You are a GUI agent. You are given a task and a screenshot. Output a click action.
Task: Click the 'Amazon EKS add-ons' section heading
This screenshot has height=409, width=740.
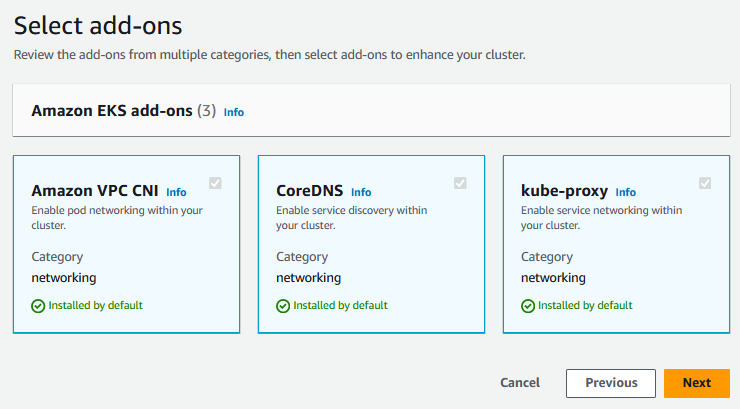[112, 110]
